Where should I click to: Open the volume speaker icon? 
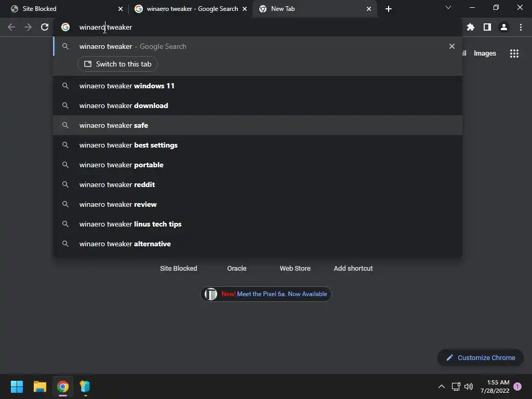tap(469, 387)
